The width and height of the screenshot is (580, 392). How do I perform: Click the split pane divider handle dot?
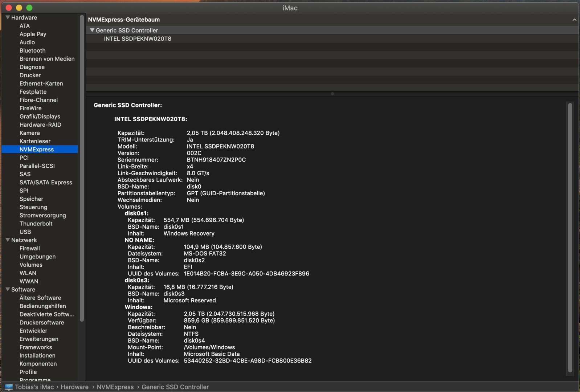coord(332,94)
